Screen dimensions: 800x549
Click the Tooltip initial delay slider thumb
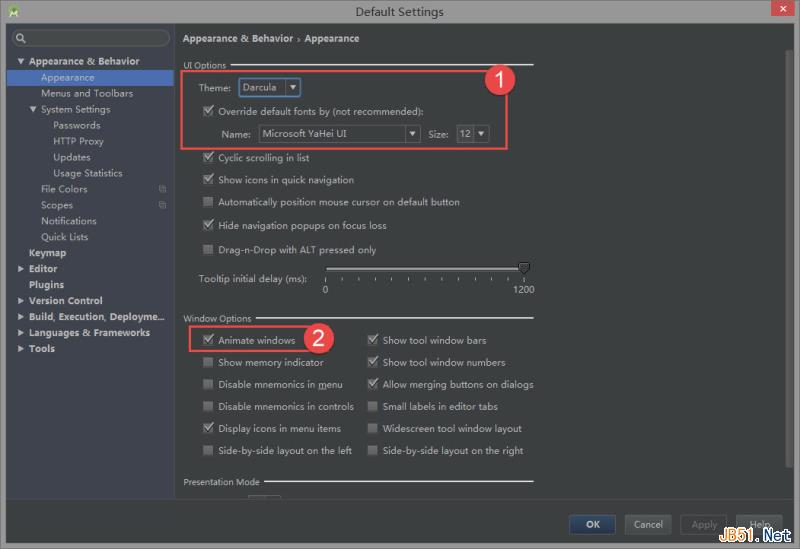point(523,268)
